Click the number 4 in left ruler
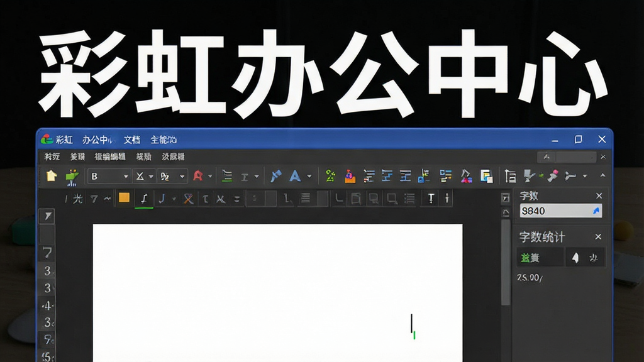Viewport: 644px width, 362px height. (x=47, y=306)
